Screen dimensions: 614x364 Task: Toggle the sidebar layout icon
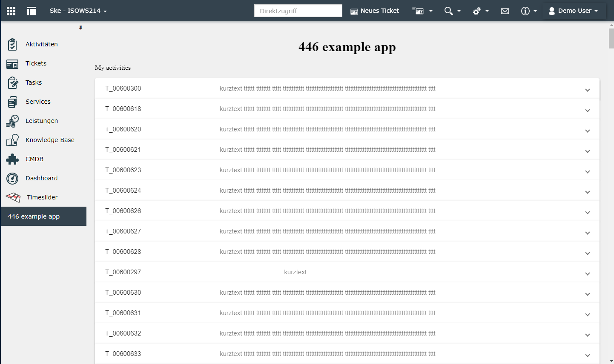tap(32, 11)
